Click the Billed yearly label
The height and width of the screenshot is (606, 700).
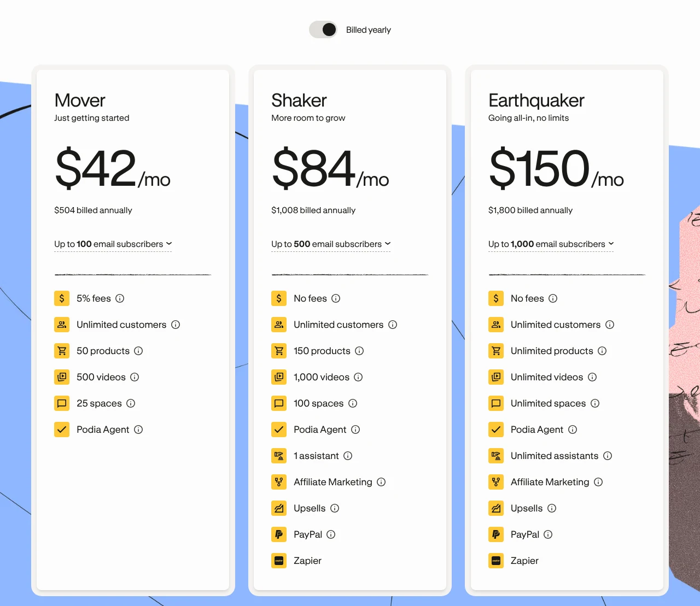pos(369,30)
